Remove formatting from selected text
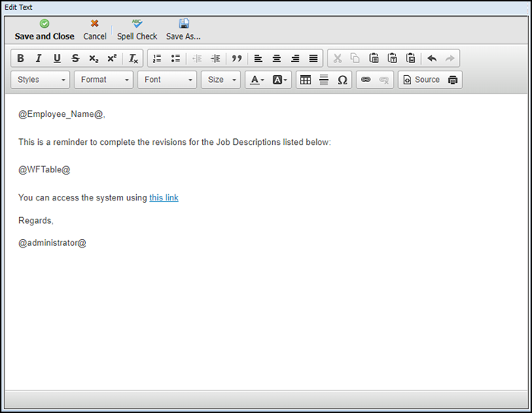 click(x=133, y=58)
